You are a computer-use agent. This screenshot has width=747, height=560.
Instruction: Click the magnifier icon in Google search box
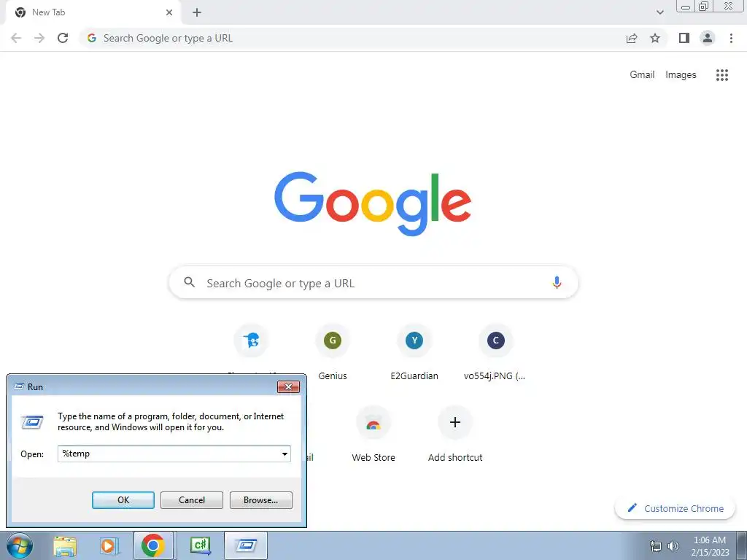pos(190,282)
